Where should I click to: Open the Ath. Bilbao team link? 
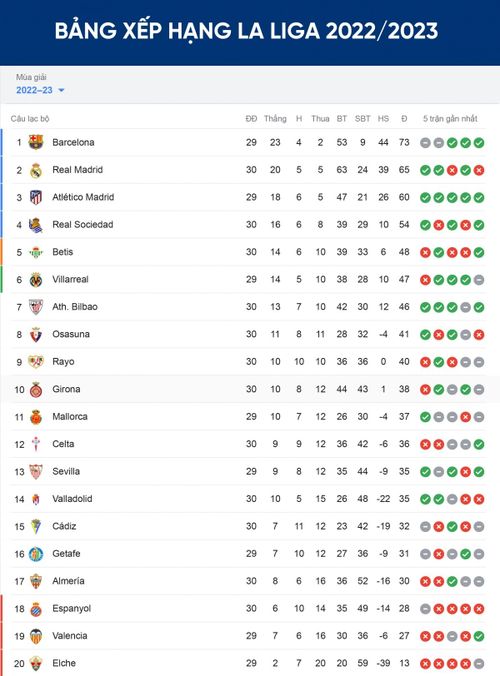(75, 307)
